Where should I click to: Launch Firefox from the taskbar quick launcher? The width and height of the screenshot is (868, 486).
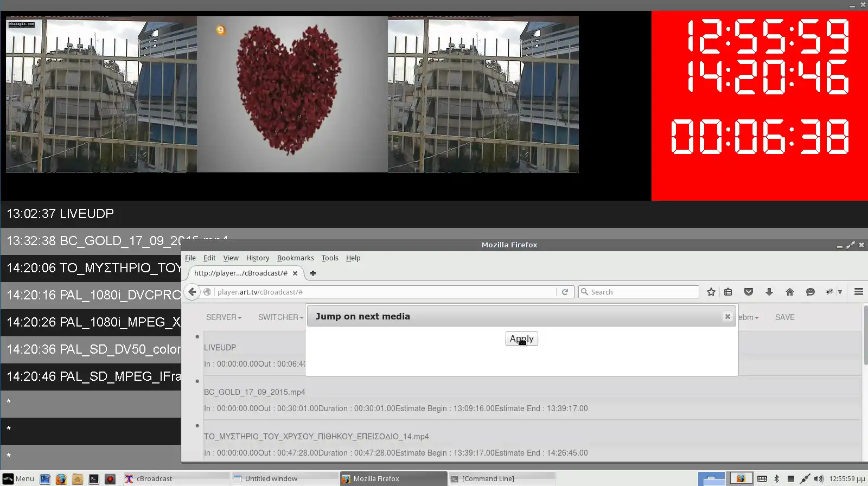[61, 479]
